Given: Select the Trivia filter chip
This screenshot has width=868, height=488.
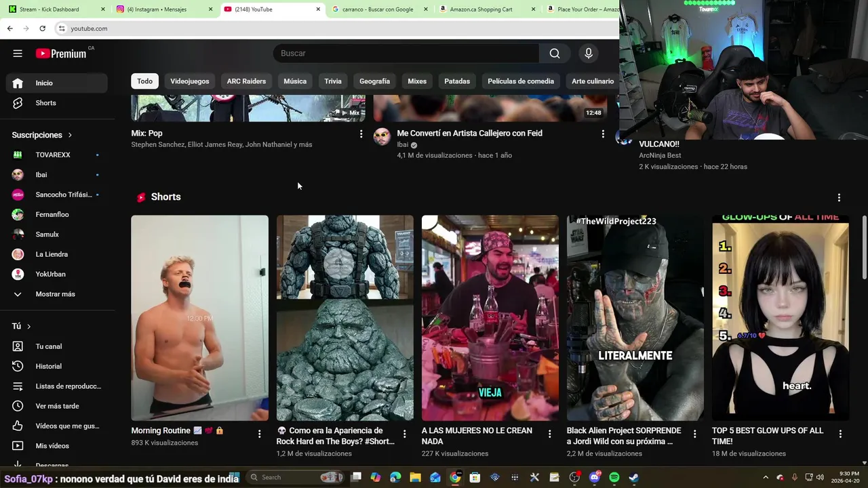Looking at the screenshot, I should click(x=333, y=81).
